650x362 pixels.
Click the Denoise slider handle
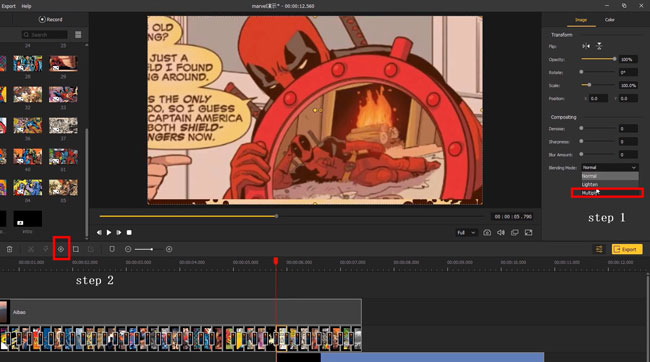pos(581,129)
